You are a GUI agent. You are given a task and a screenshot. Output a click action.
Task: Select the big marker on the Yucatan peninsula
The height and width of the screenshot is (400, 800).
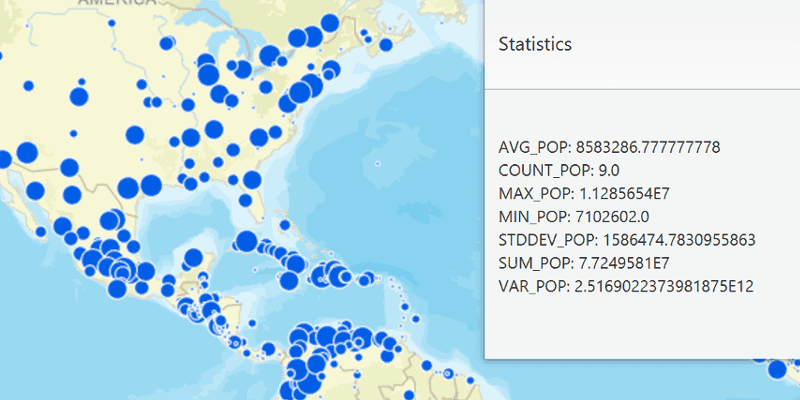click(x=193, y=258)
